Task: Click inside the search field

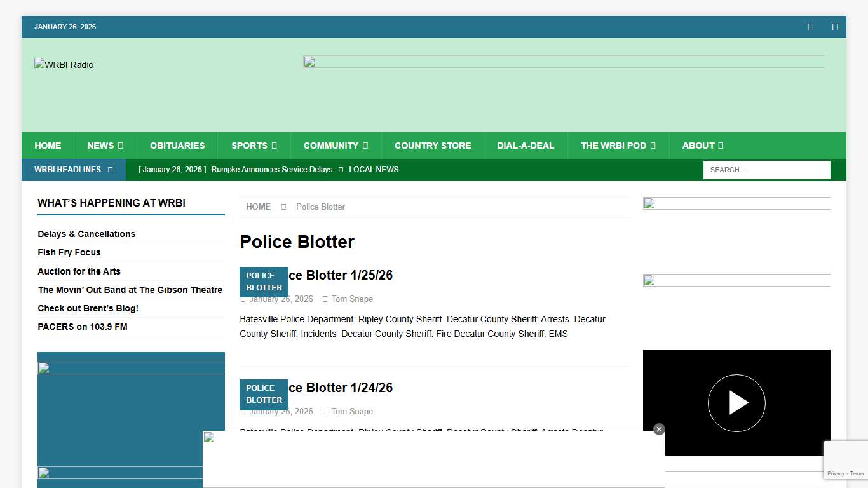Action: pyautogui.click(x=766, y=170)
